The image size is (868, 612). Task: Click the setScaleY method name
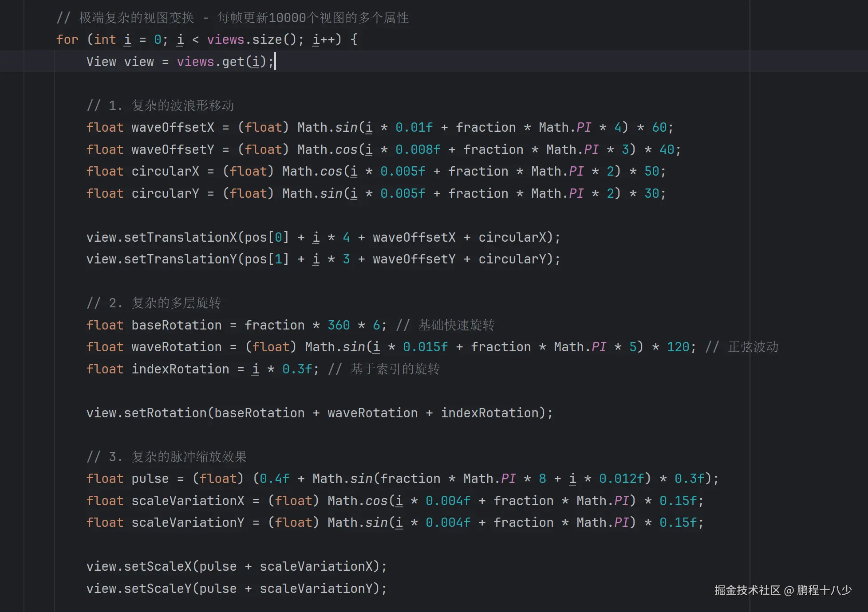[158, 589]
